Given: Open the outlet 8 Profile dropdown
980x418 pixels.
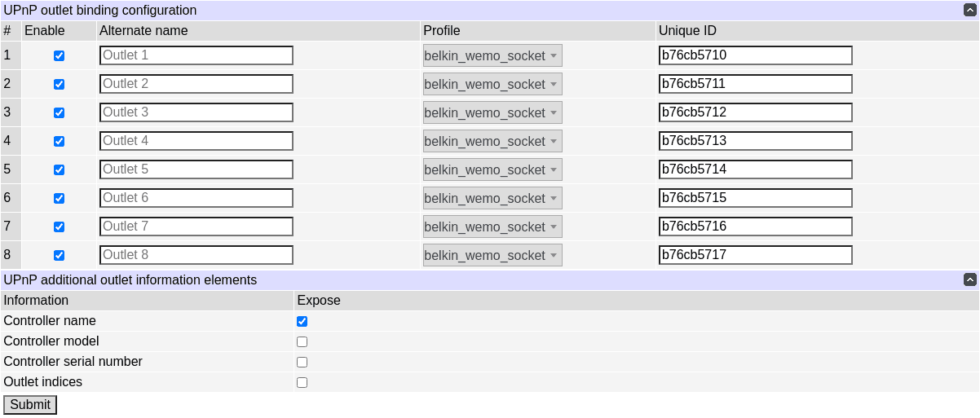Looking at the screenshot, I should (x=492, y=255).
